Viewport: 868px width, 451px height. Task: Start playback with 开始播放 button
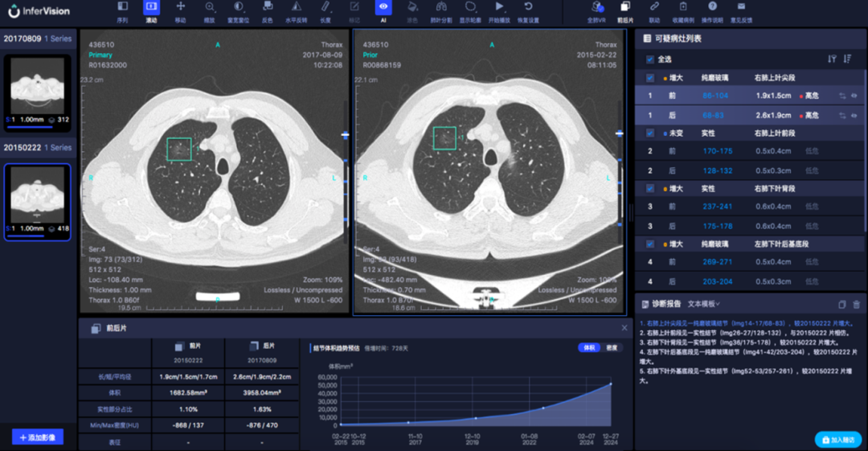[x=499, y=11]
